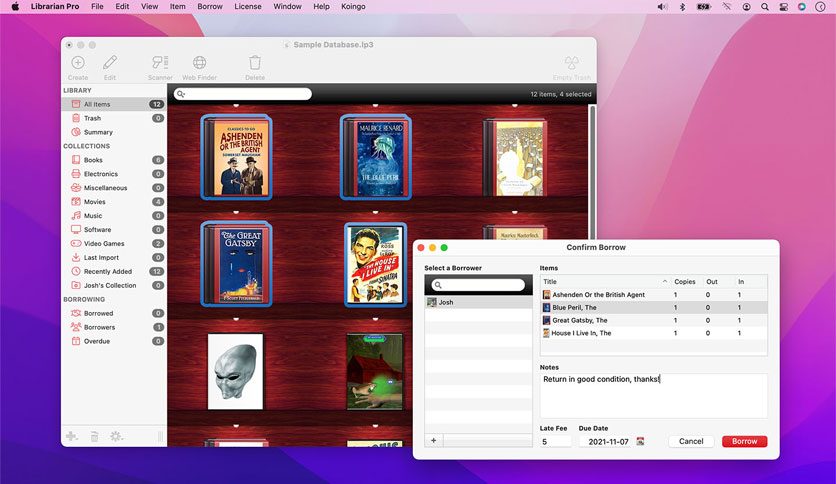Open Spotlight search in menu bar
Viewport: 836px width, 484px height.
tap(765, 7)
